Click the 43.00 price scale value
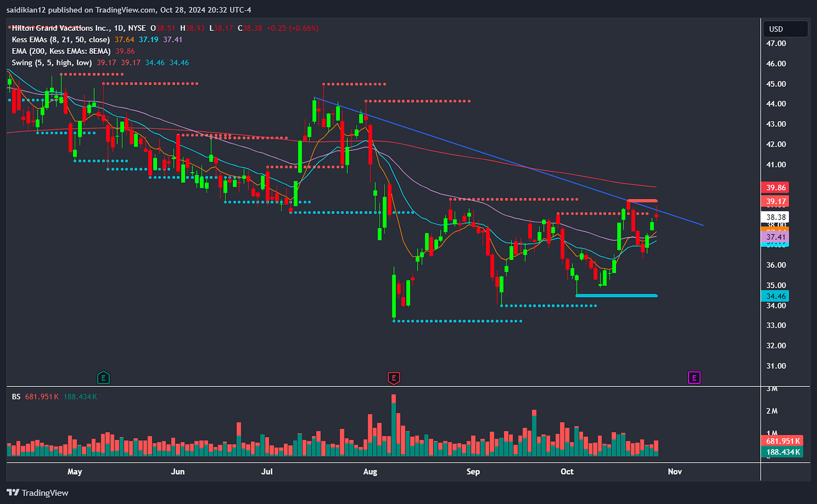Viewport: 817px width, 504px height. (x=776, y=124)
